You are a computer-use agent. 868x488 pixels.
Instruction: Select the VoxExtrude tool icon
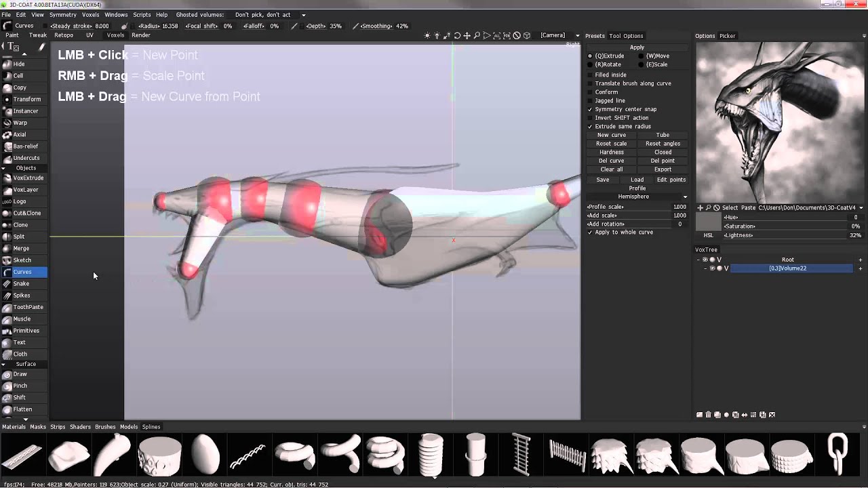(x=7, y=178)
